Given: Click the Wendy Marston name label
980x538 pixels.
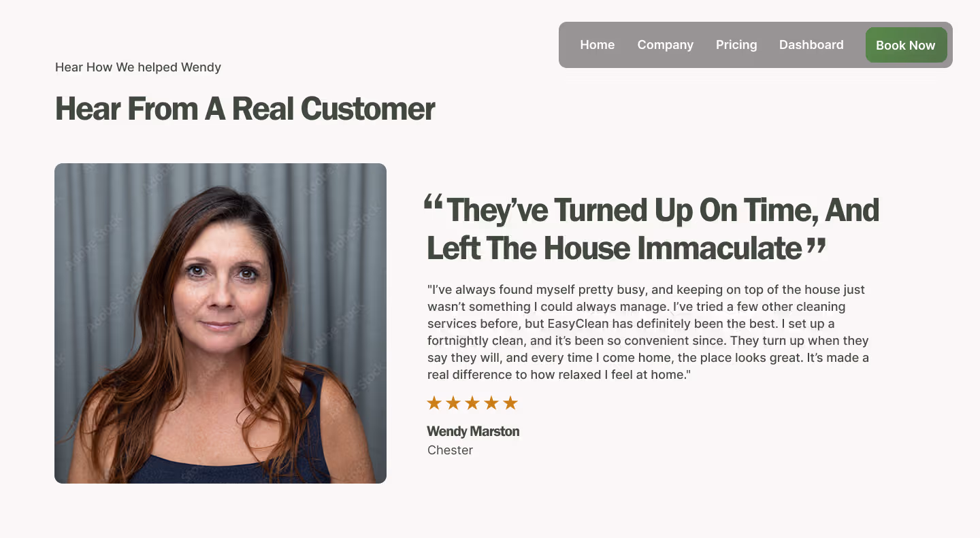Looking at the screenshot, I should point(473,431).
